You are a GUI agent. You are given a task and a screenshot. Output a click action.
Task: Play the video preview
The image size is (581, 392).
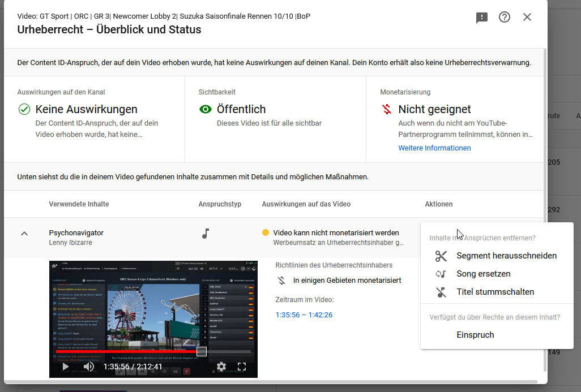click(66, 367)
